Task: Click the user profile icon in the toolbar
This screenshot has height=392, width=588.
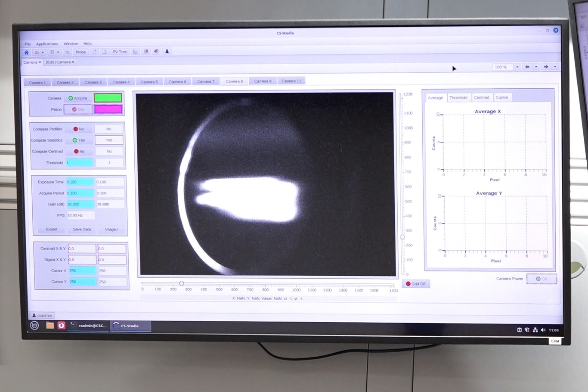Action: click(x=167, y=51)
